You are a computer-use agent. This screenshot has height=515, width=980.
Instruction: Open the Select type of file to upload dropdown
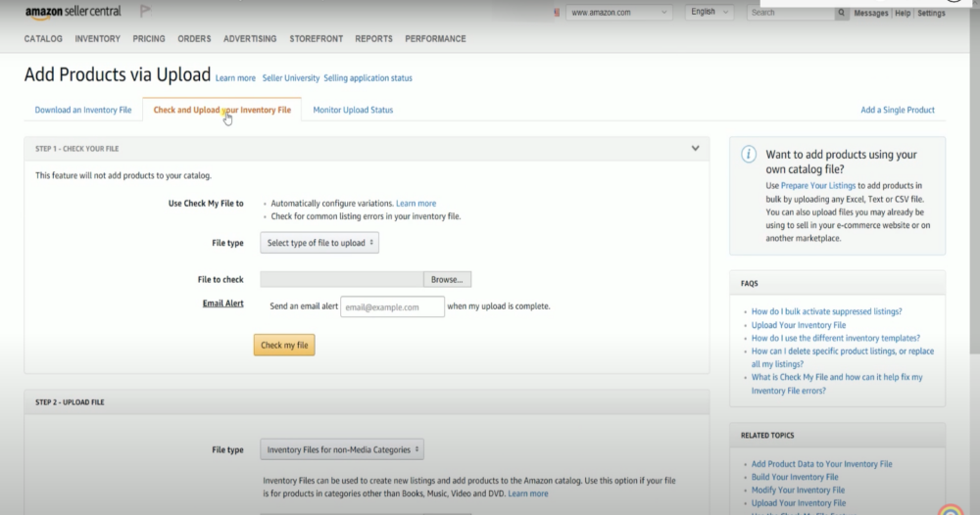[x=319, y=243]
